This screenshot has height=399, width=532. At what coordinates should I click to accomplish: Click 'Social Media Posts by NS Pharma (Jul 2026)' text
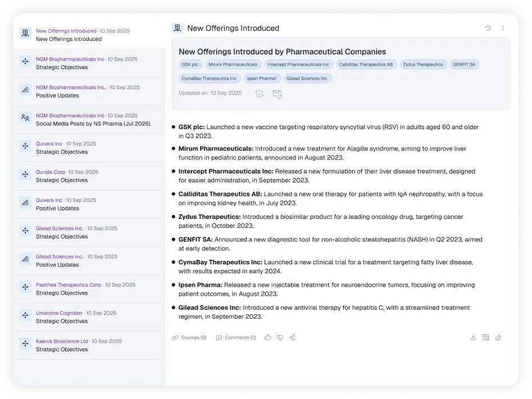[93, 123]
